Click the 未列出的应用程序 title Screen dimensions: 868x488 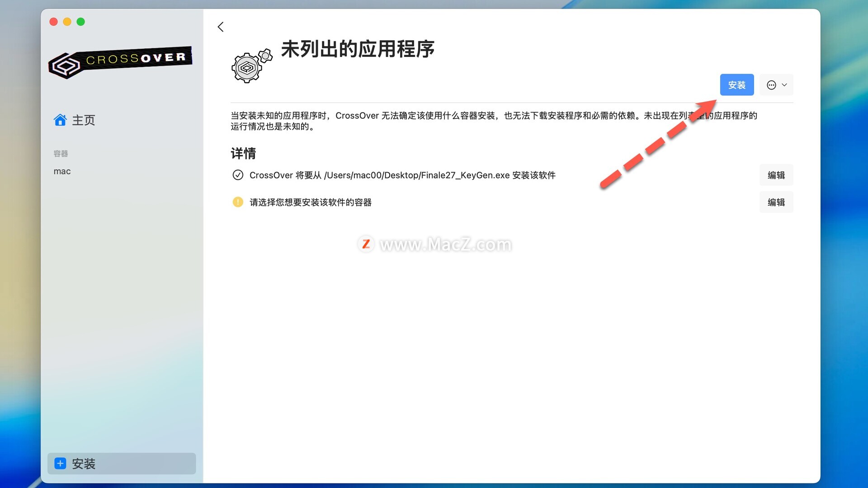pyautogui.click(x=358, y=49)
